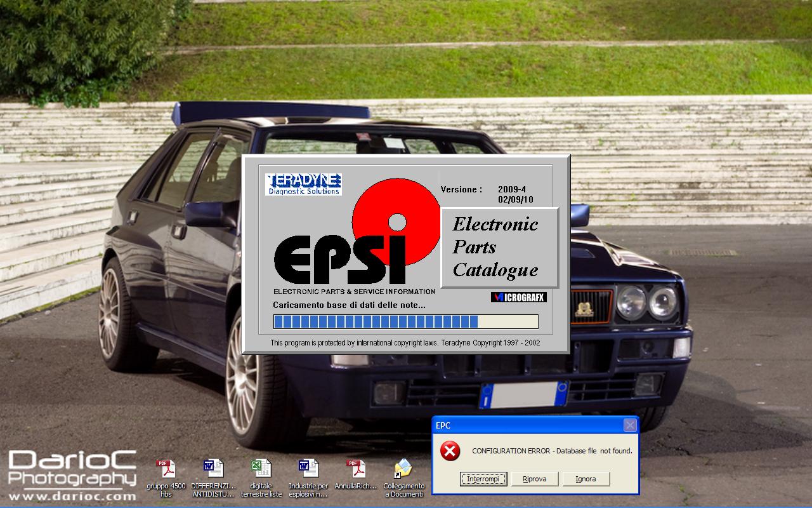812x508 pixels.
Task: Click the date '02/09/10' on the splash
Action: [516, 199]
